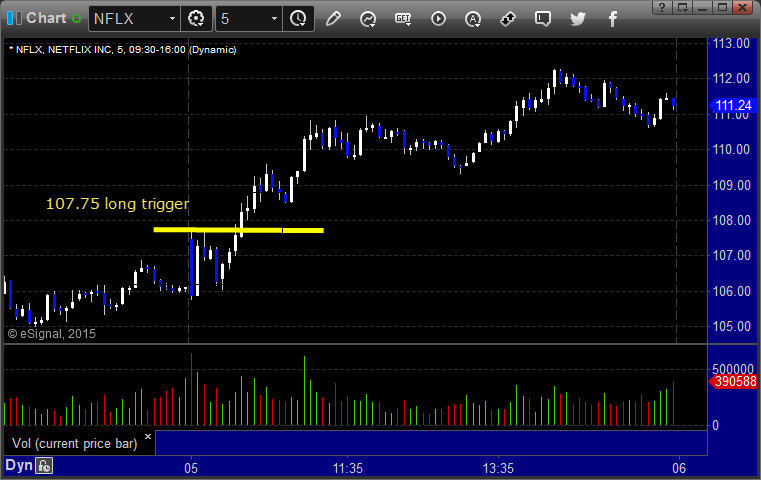Open the alerts (A) icon menu
The height and width of the screenshot is (480, 761).
tap(473, 19)
